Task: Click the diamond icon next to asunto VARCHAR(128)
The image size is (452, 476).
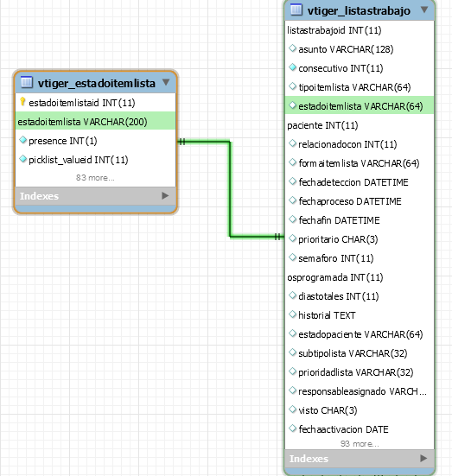Action: click(292, 48)
